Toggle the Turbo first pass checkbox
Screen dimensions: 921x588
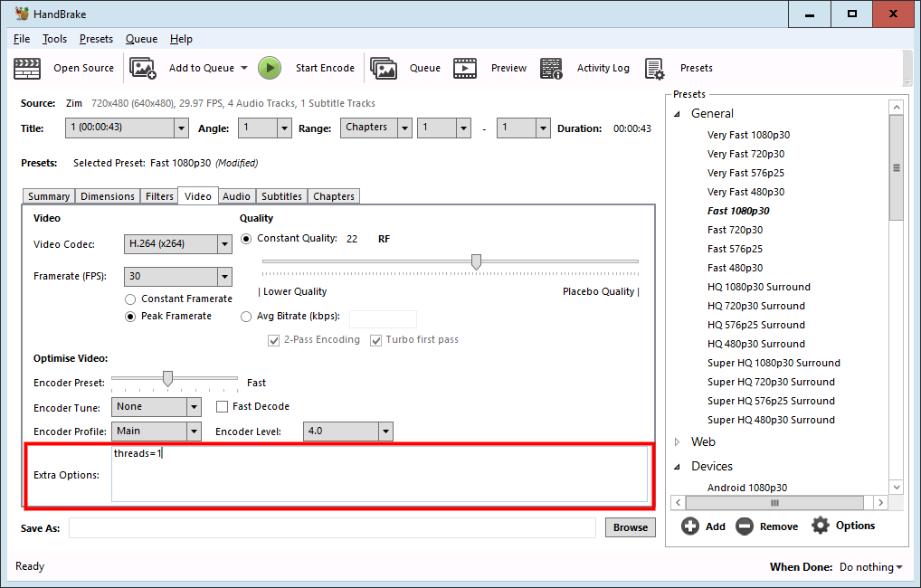tap(375, 340)
